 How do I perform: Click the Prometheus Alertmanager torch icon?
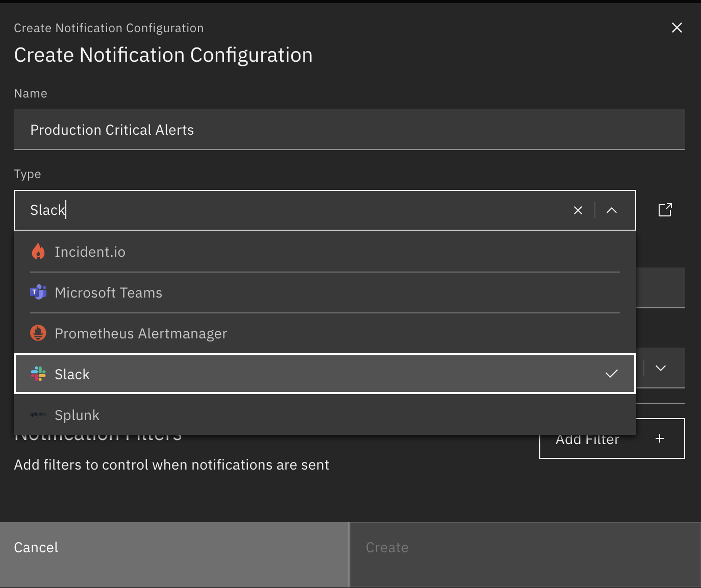(x=38, y=333)
